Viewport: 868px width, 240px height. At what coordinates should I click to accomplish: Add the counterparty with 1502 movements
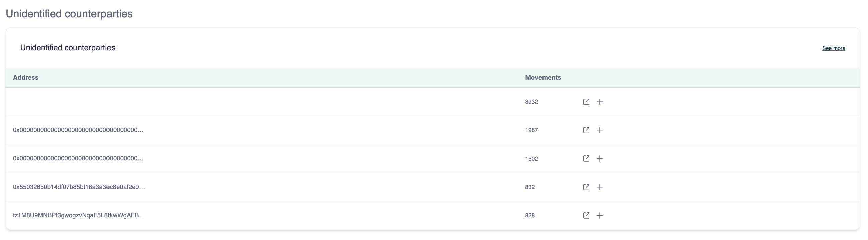click(x=600, y=159)
